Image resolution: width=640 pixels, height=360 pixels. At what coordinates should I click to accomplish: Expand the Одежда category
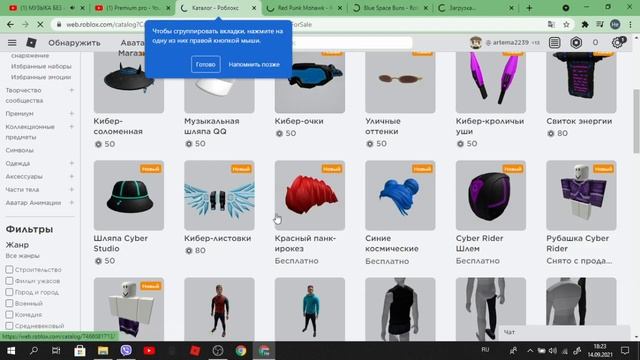(x=71, y=163)
